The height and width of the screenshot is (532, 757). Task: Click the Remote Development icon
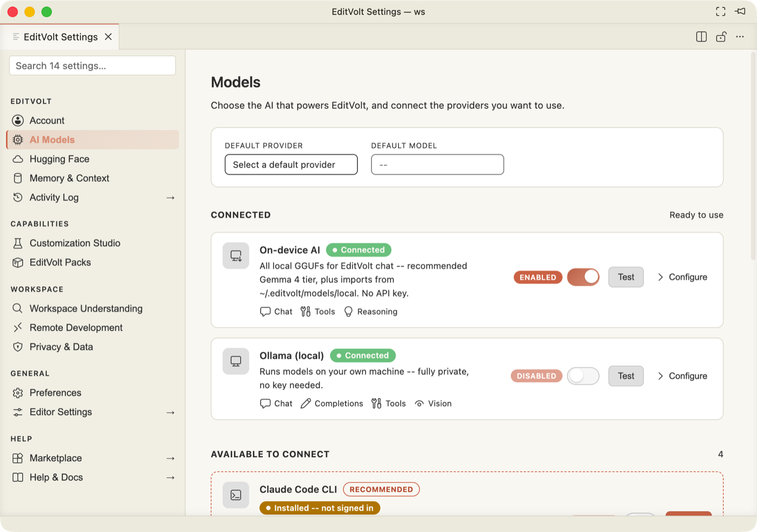18,328
